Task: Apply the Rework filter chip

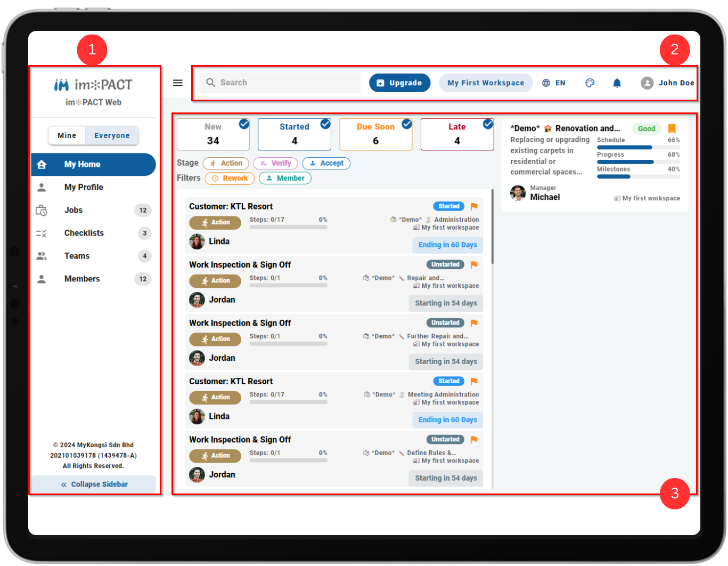Action: pyautogui.click(x=230, y=178)
